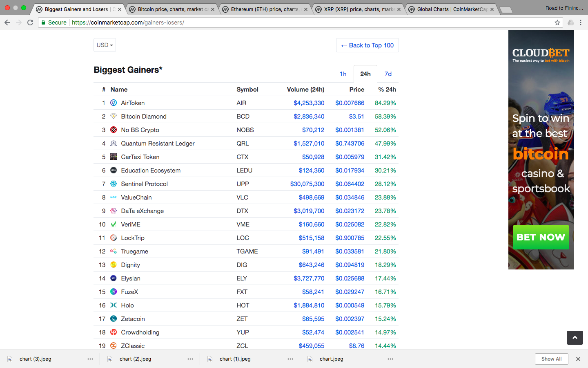Open the downloaded chart (1).jpeg file

[235, 359]
